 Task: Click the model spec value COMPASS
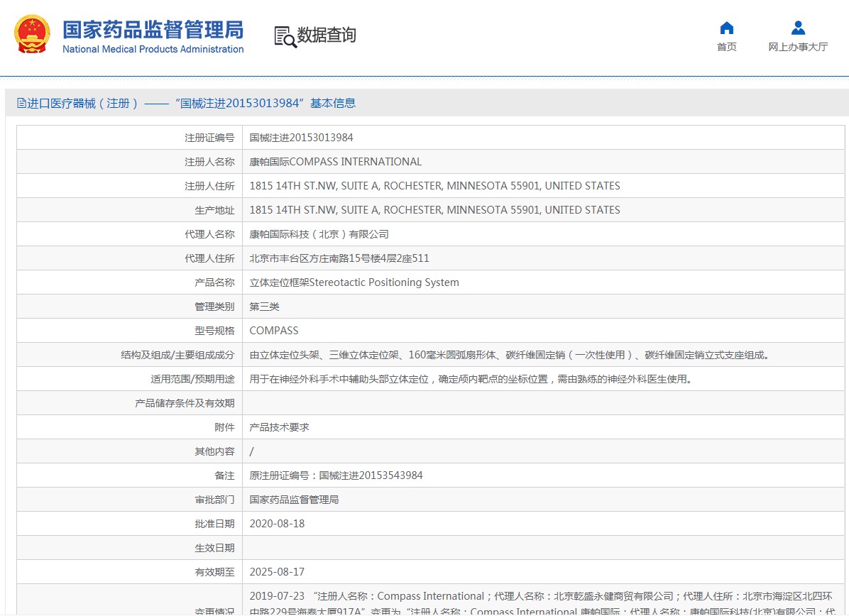pos(273,331)
